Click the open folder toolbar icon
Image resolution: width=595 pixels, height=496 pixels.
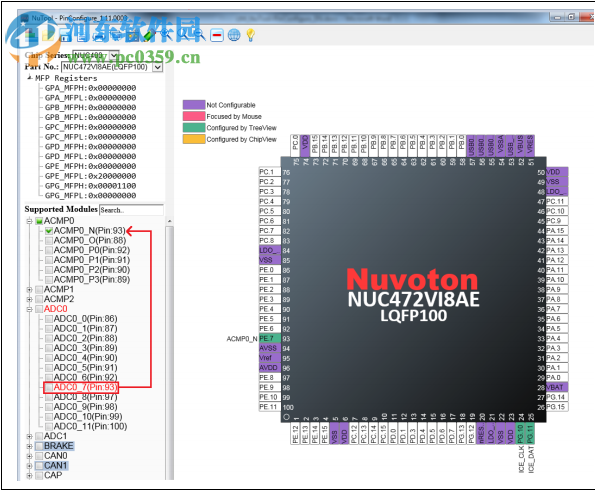tap(49, 35)
